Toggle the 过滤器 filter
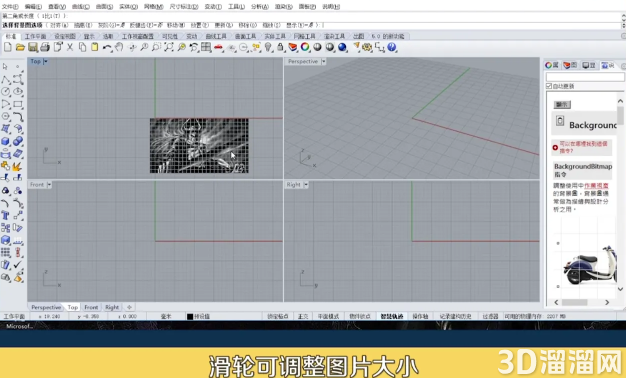This screenshot has height=378, width=626. [490, 316]
